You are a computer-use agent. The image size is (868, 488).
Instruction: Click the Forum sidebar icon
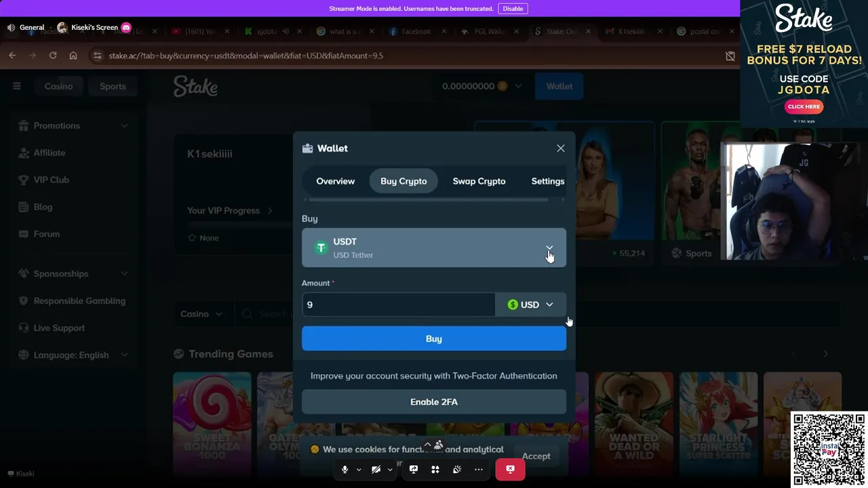pyautogui.click(x=24, y=234)
